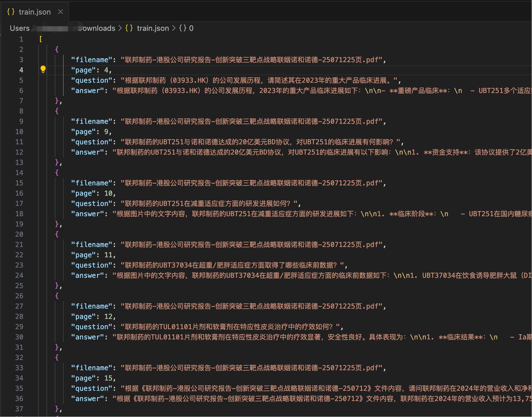The width and height of the screenshot is (532, 417).
Task: Click the "filename" key on line 3
Action: 92,60
